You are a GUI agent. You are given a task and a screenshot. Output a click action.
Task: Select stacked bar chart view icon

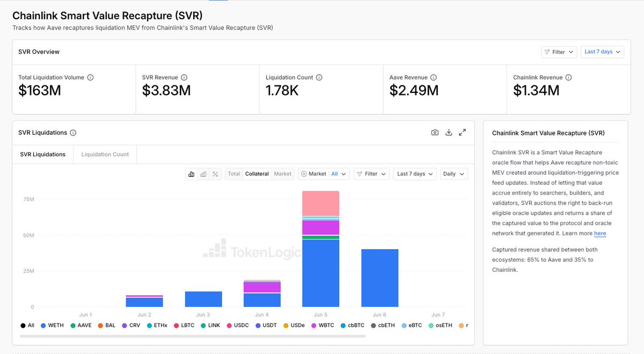point(191,174)
